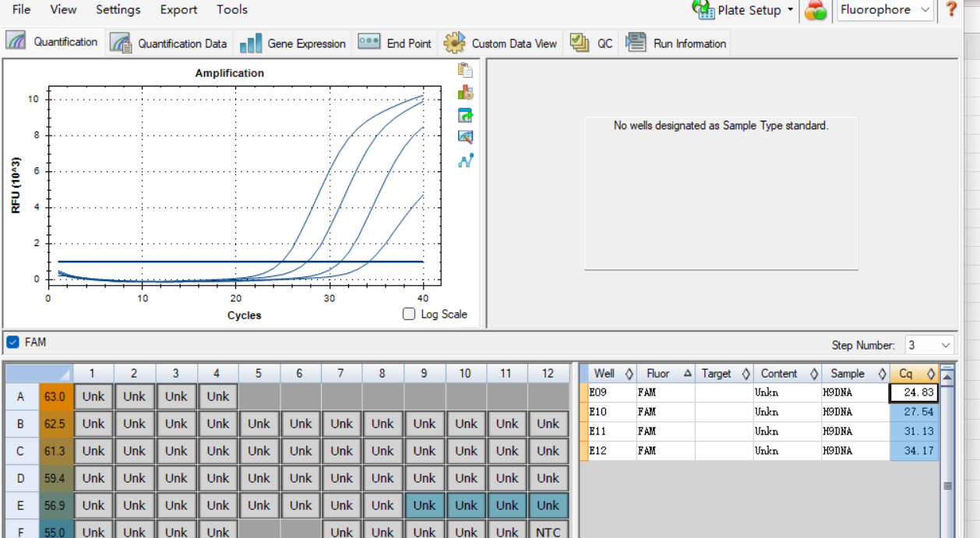
Task: Sort by Sample column diamond icon
Action: point(882,374)
